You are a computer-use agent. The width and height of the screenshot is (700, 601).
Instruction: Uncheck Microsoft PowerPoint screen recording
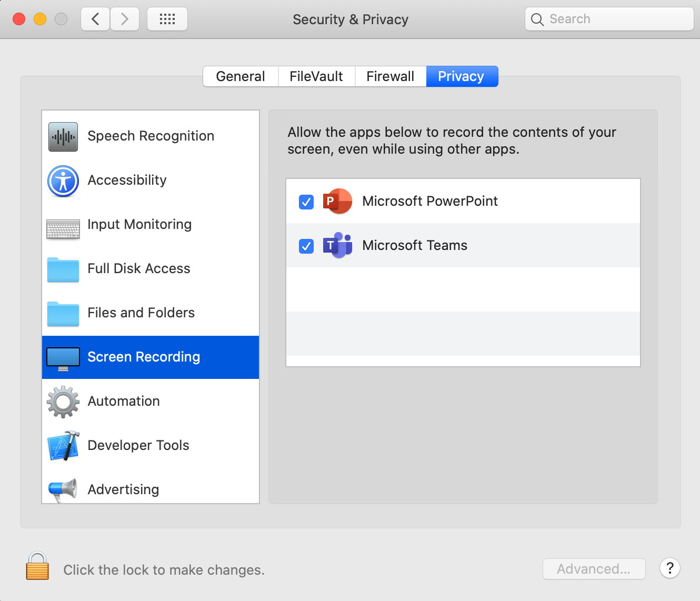pyautogui.click(x=306, y=202)
